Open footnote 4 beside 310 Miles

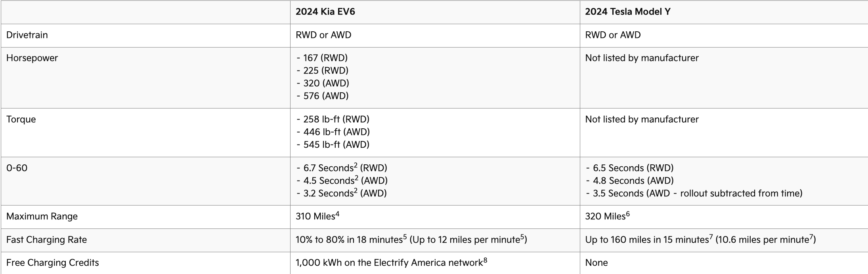tap(337, 214)
